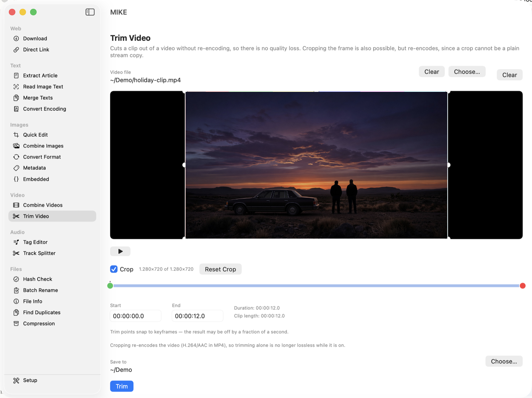Click the video preview frame
This screenshot has height=398, width=532.
tap(316, 165)
